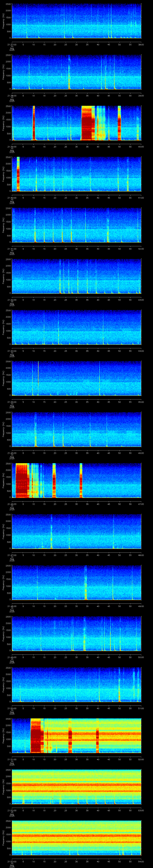Screen dimensions: 153x868
Task: Click the 35-second tick under the 21:39 row
Action: tap(87, 147)
